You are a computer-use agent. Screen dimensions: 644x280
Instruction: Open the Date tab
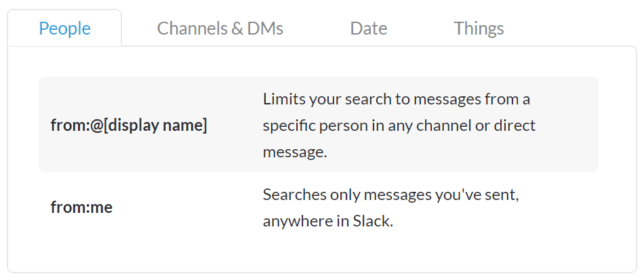[x=368, y=28]
